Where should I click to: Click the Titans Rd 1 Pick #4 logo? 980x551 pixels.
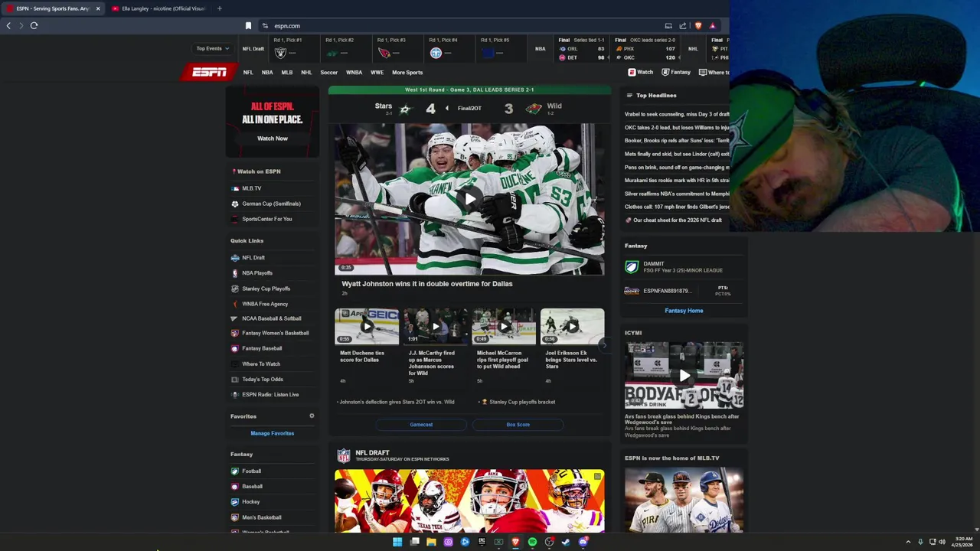tap(436, 53)
